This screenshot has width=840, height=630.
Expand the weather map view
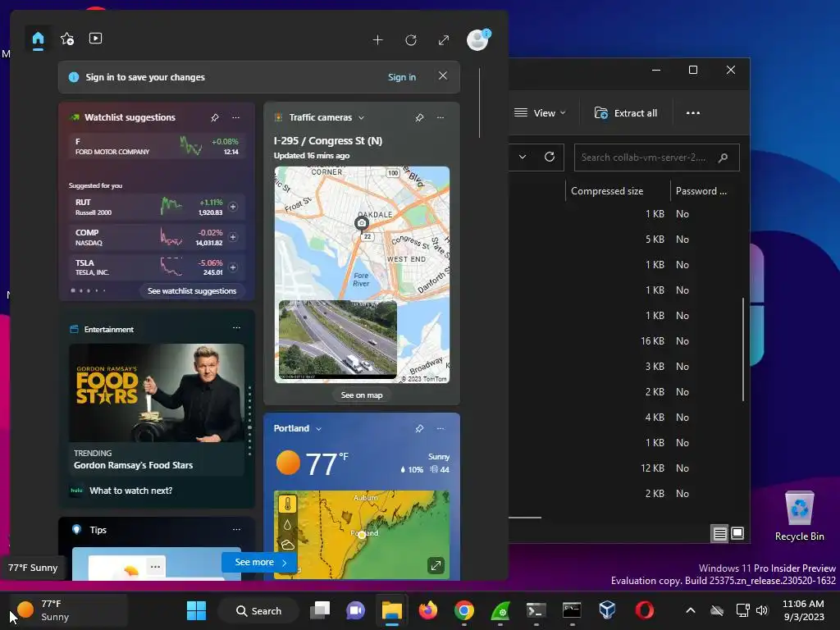click(x=436, y=565)
